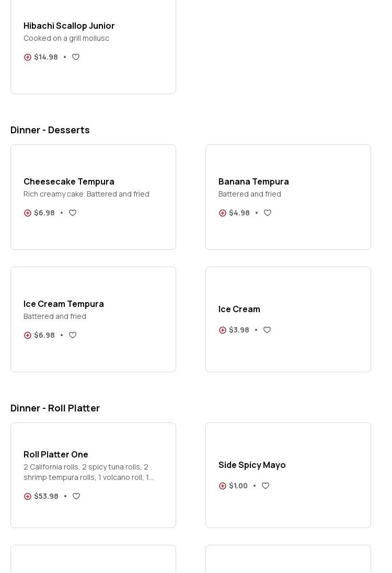The image size is (392, 573).
Task: Add Banana Tempura to order
Action: tap(223, 213)
